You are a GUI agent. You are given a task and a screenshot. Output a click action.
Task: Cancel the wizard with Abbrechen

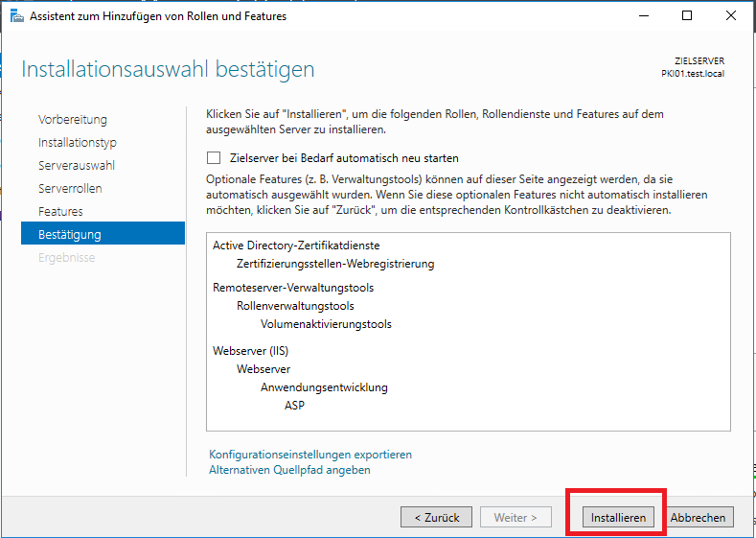pyautogui.click(x=699, y=517)
